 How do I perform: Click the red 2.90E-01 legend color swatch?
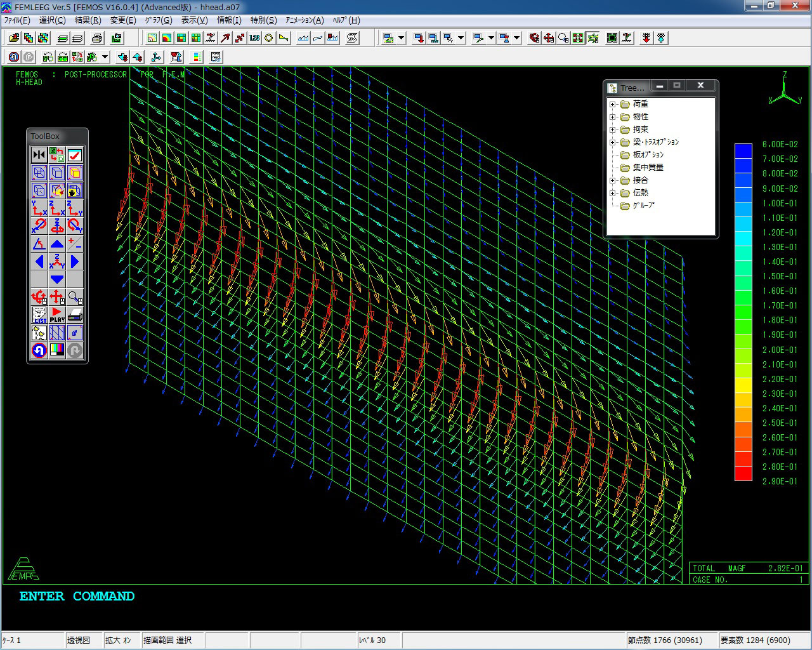pyautogui.click(x=743, y=474)
